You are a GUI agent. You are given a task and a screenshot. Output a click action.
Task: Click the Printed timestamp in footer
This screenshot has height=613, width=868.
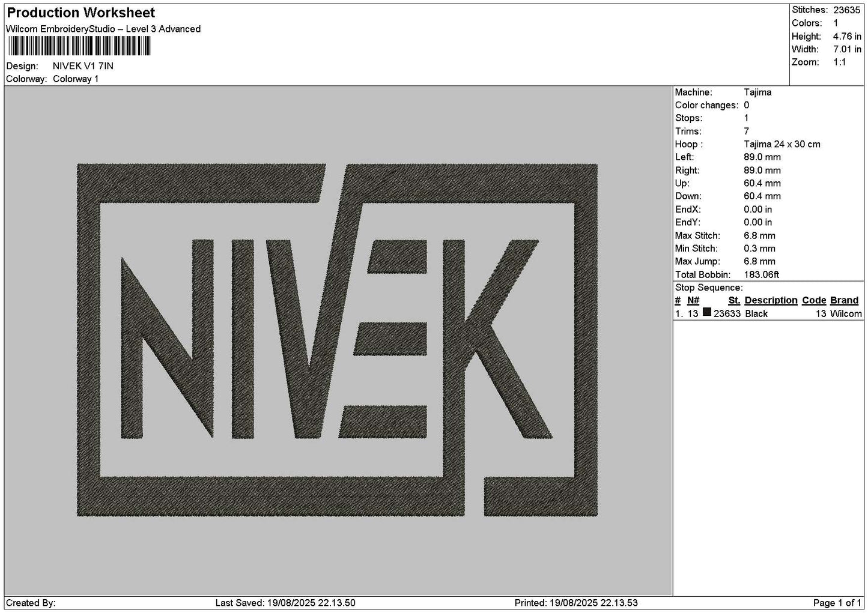pyautogui.click(x=576, y=603)
